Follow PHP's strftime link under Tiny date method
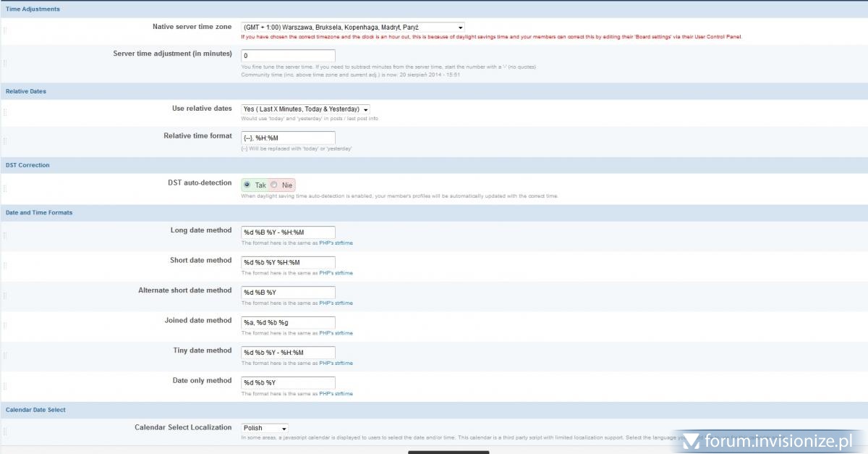Image resolution: width=868 pixels, height=454 pixels. [336, 363]
